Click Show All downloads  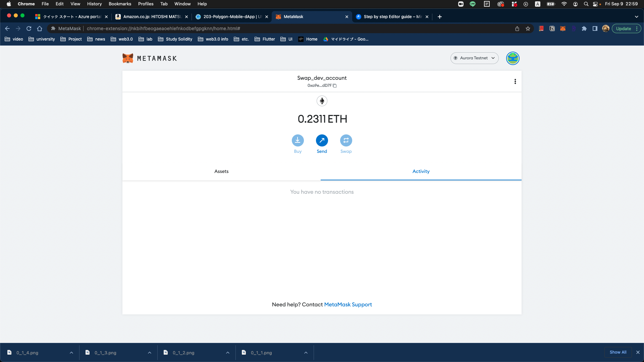pos(618,352)
